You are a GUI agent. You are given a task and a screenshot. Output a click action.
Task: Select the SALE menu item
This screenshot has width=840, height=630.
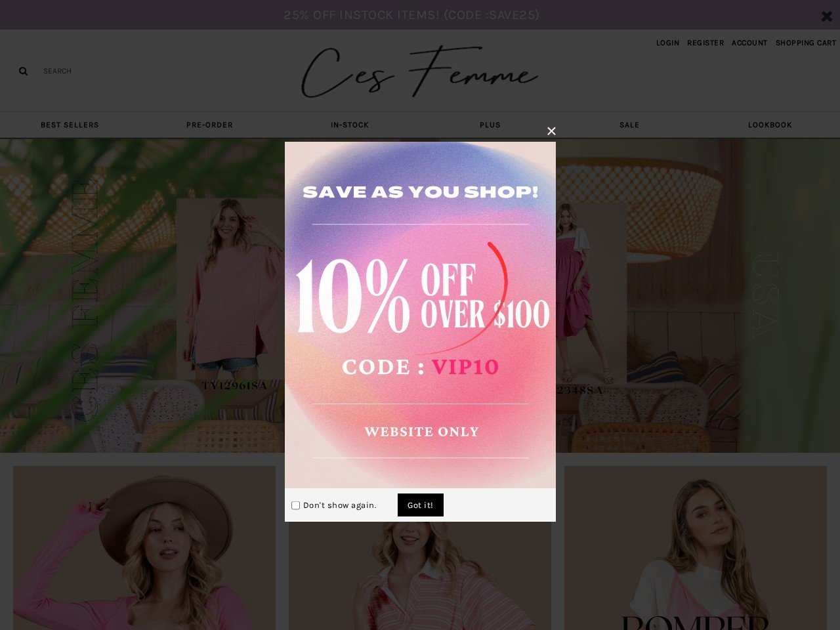coord(629,125)
